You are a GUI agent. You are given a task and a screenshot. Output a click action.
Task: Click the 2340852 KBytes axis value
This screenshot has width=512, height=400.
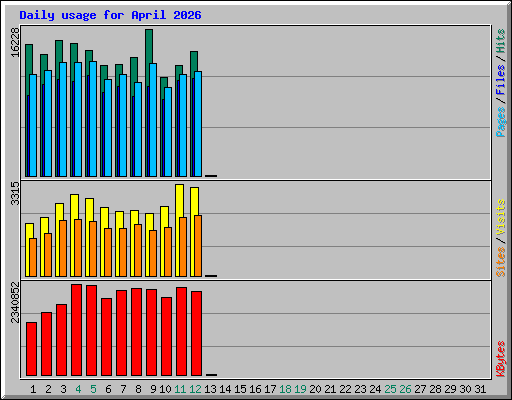[x=15, y=302]
